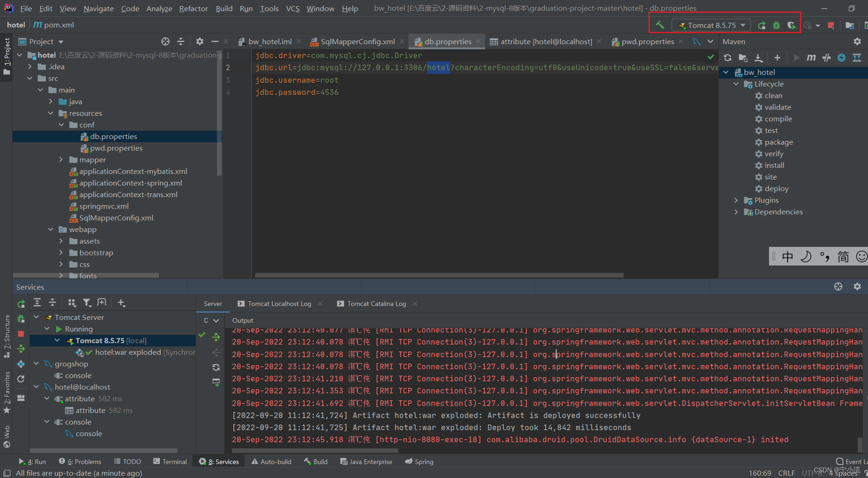Viewport: 868px width, 478px height.
Task: Open Services item in new tab
Action: pyautogui.click(x=102, y=303)
